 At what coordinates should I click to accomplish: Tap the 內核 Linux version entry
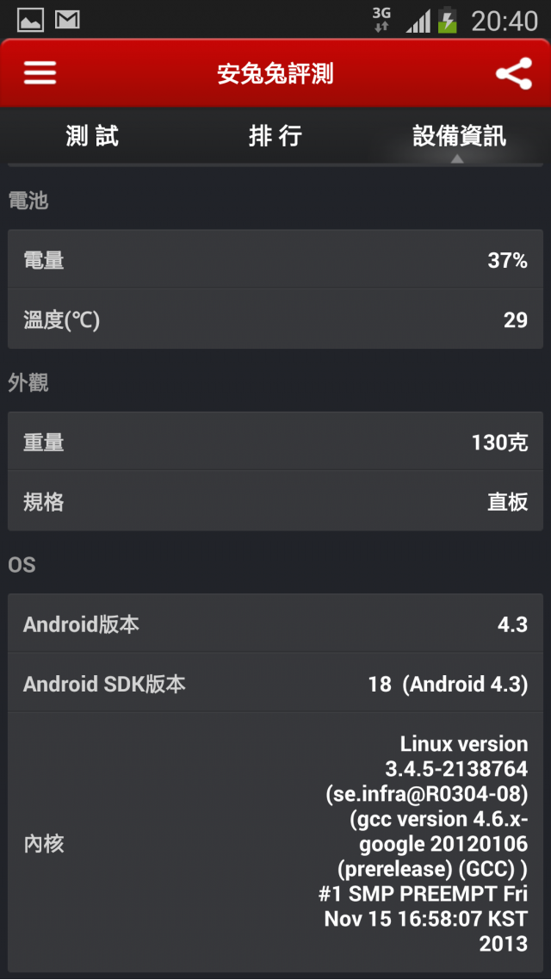pyautogui.click(x=275, y=844)
